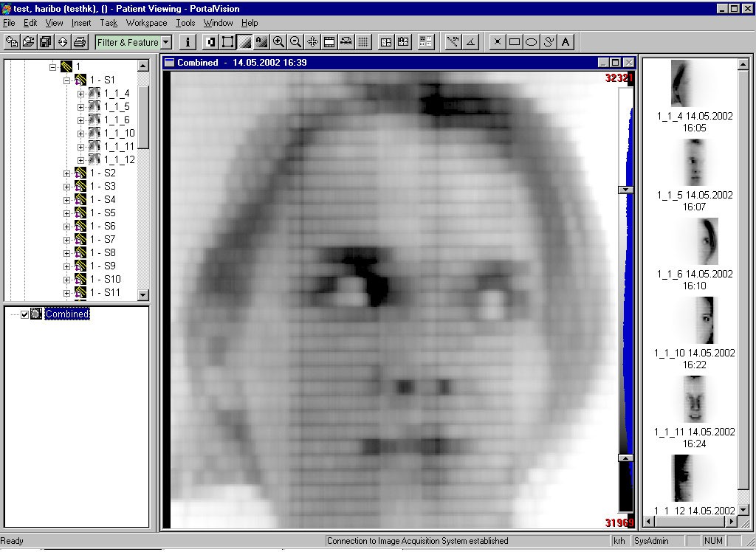Select the text annotation 'A' tool
This screenshot has height=552, width=756.
point(566,42)
